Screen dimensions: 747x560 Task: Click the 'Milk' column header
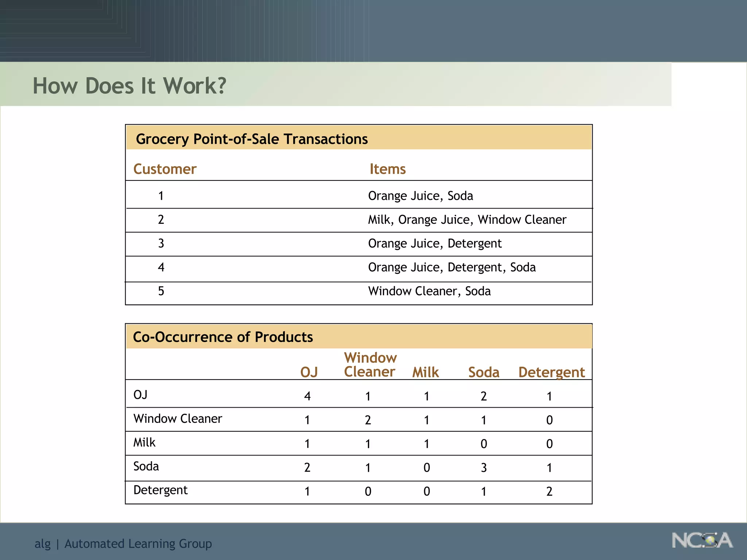[x=425, y=372]
